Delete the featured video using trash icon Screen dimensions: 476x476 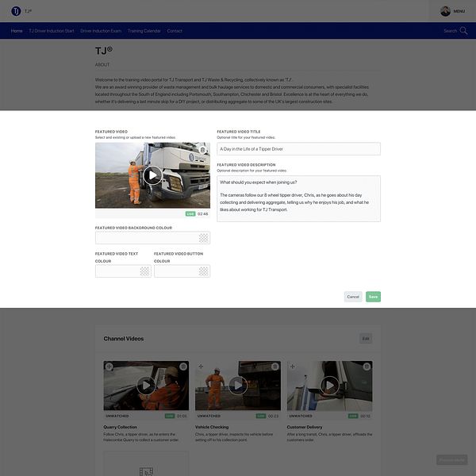(x=203, y=150)
